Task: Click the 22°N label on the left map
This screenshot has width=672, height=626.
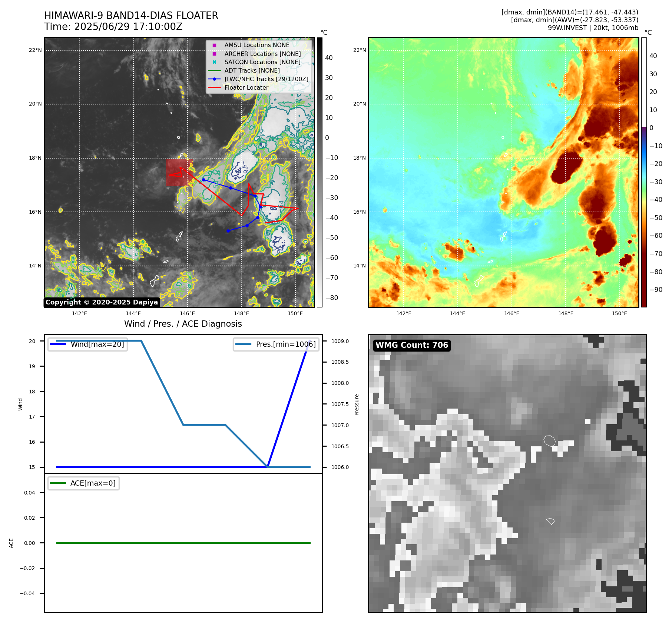Action: click(36, 50)
